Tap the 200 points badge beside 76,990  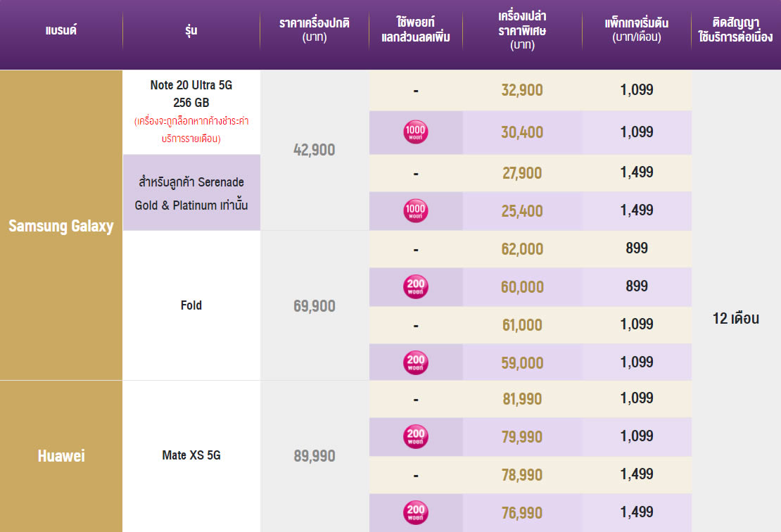416,513
